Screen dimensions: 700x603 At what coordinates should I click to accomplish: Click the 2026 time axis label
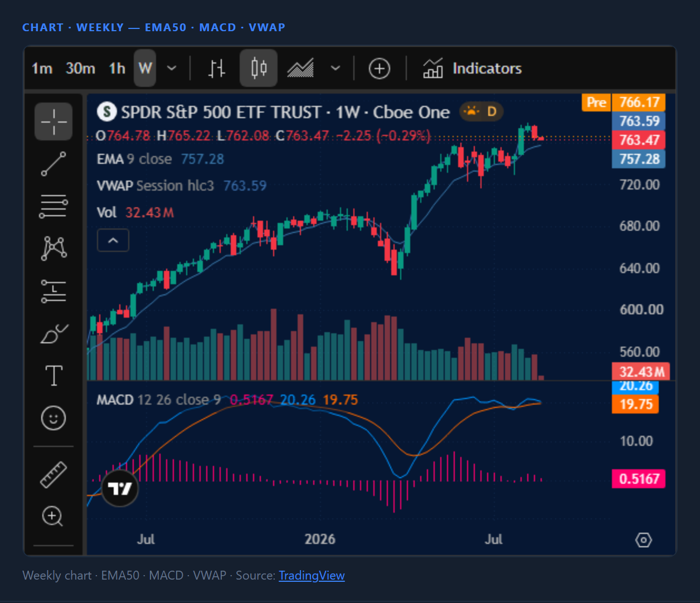320,539
